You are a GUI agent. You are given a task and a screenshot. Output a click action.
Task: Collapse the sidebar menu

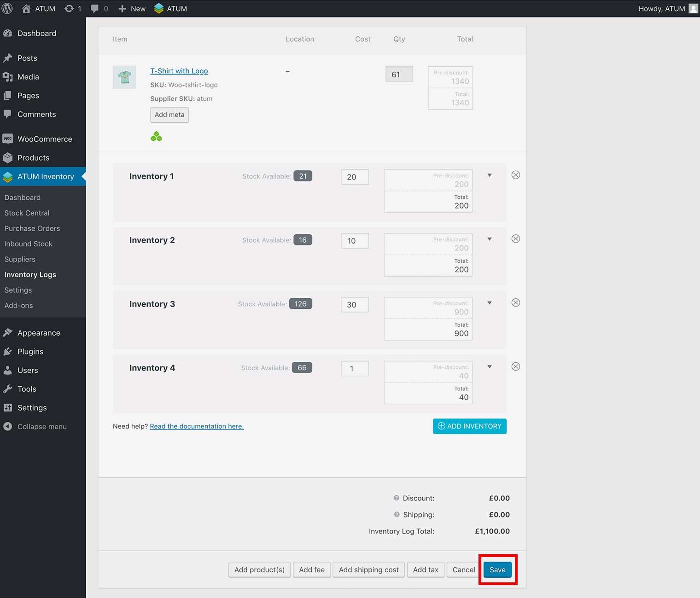click(x=42, y=427)
